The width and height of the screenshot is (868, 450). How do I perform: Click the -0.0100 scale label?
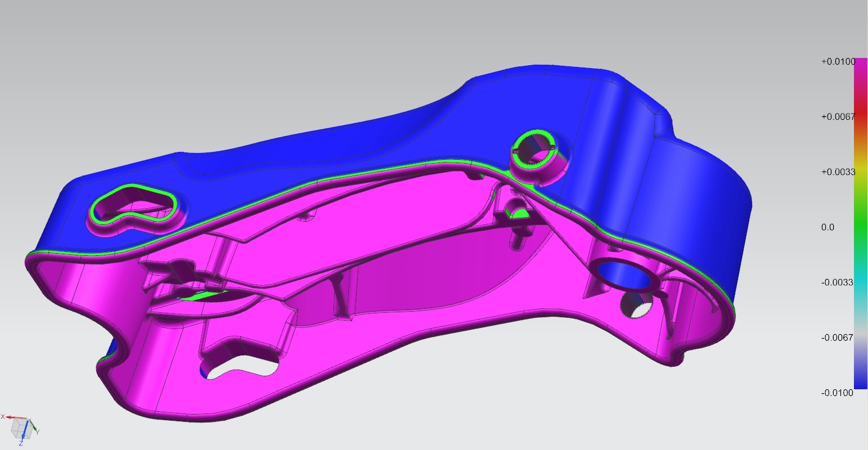coord(838,393)
